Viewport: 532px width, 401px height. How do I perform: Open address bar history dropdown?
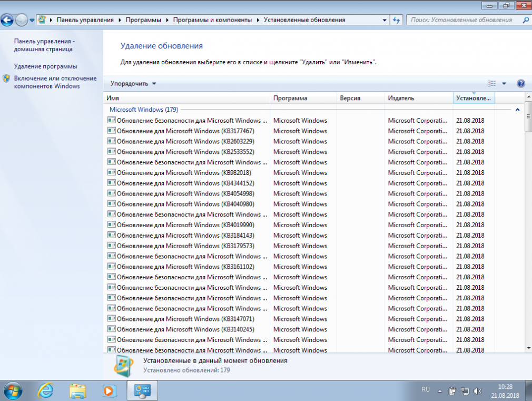point(385,20)
